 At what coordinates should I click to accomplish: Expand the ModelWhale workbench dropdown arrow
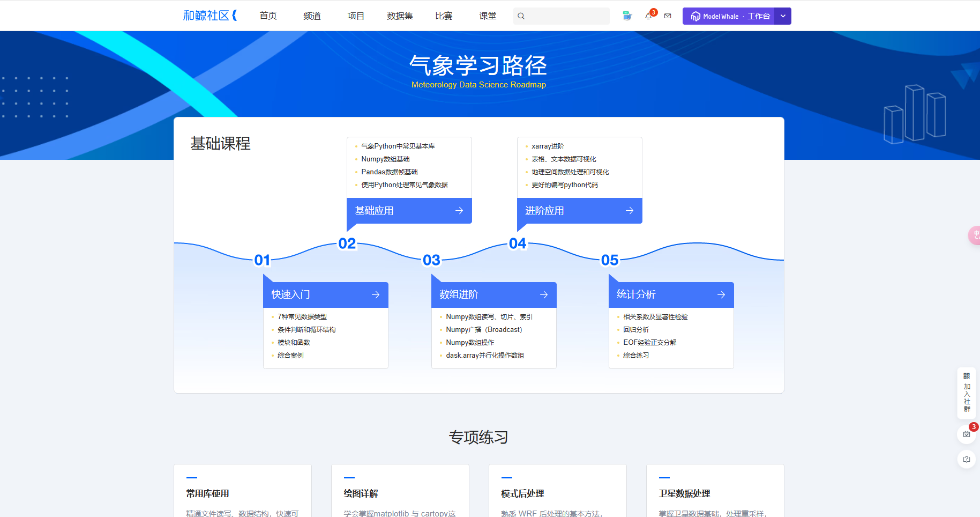click(x=783, y=16)
